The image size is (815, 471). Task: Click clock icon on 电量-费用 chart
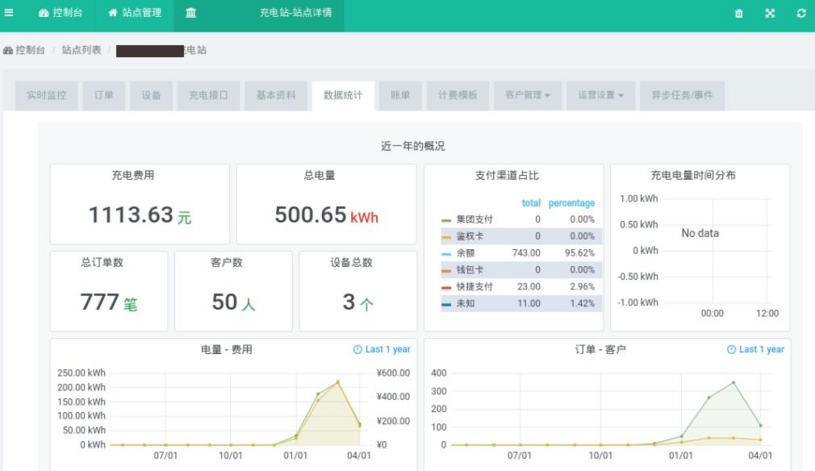coord(358,350)
